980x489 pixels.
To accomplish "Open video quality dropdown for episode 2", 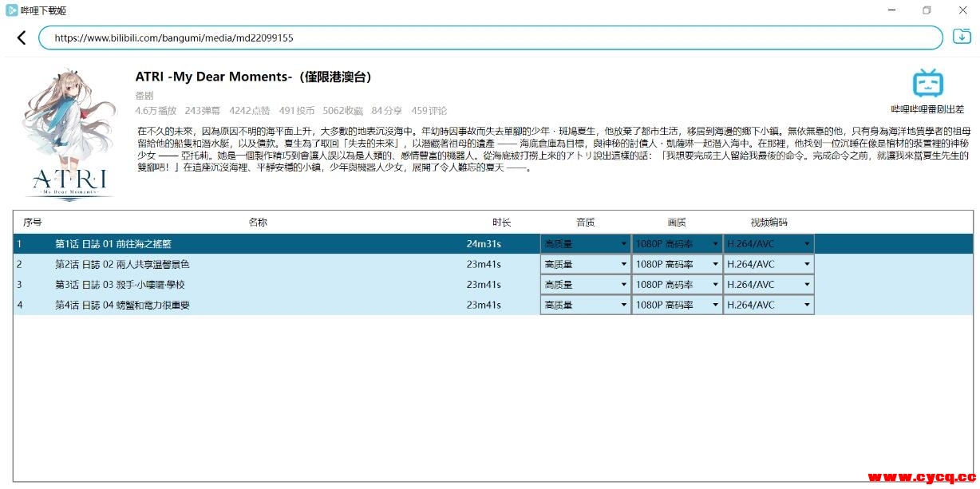I will (677, 264).
